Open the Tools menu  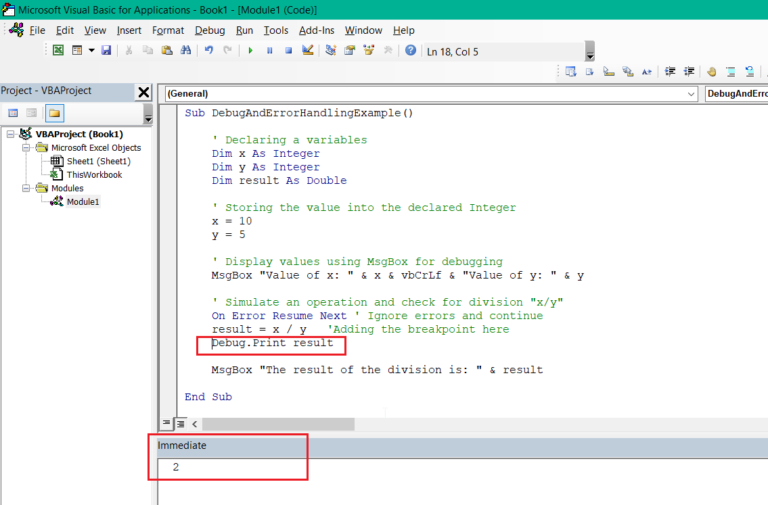(x=276, y=30)
